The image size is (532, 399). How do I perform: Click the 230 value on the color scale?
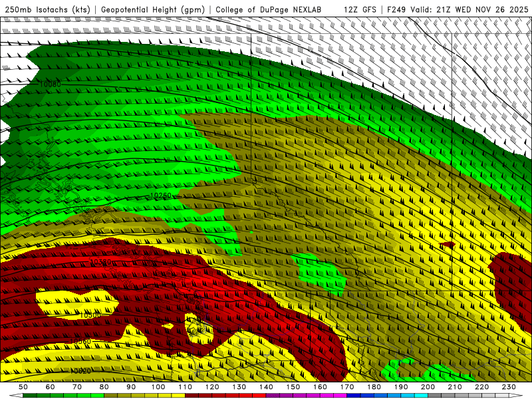click(x=509, y=387)
